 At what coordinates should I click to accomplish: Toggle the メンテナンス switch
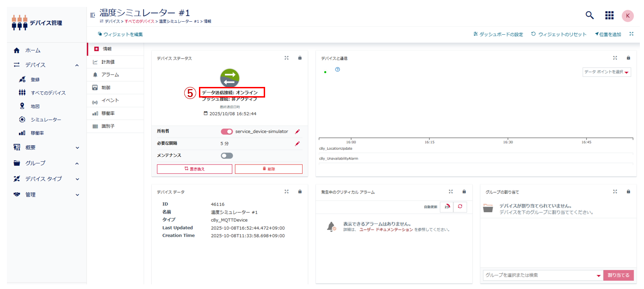(x=227, y=156)
